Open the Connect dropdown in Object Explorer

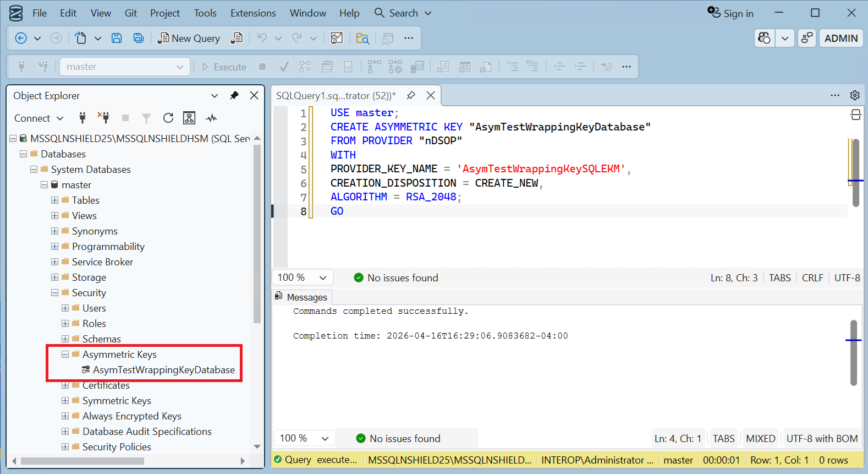tap(39, 118)
